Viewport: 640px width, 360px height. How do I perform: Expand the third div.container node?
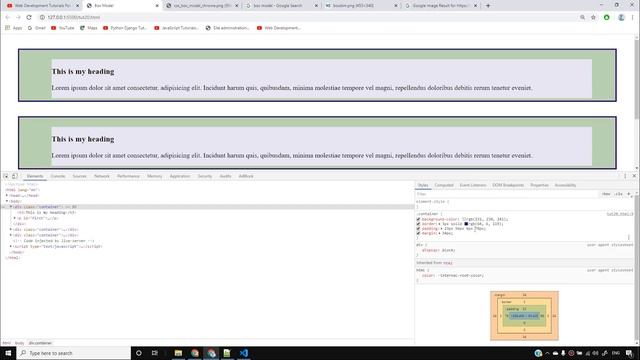[11, 235]
